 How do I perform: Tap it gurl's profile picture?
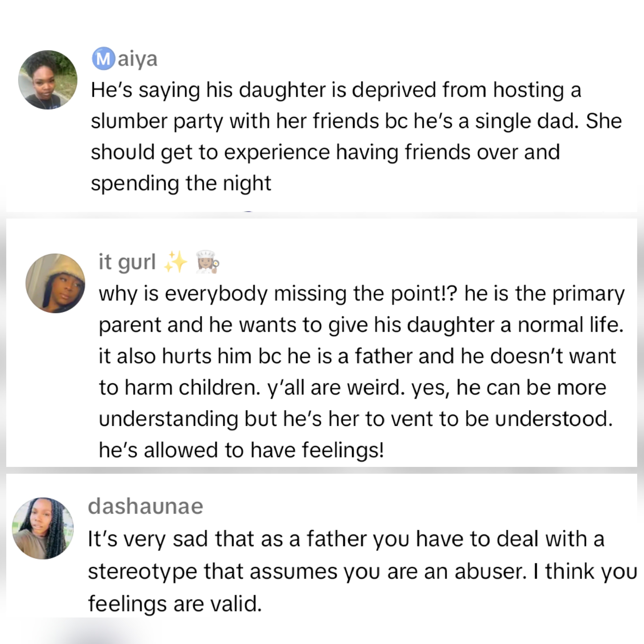(x=55, y=283)
